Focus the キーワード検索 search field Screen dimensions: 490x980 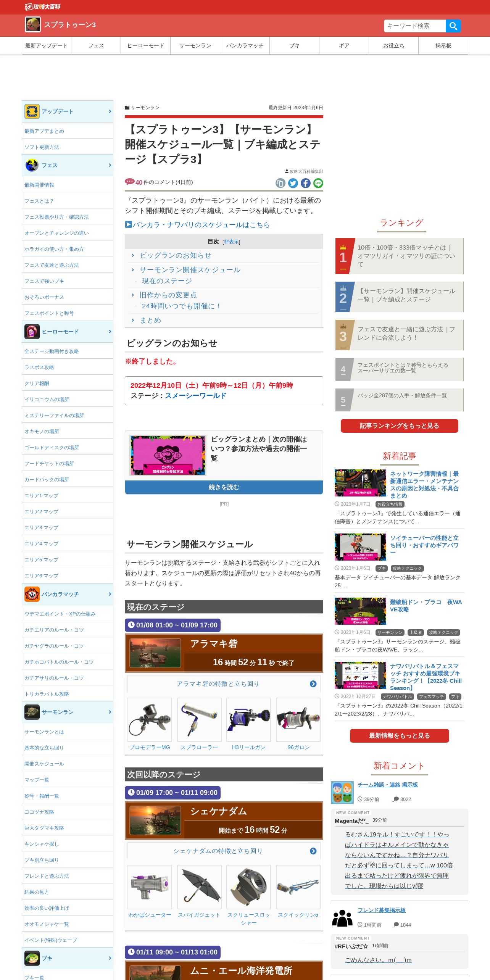pyautogui.click(x=415, y=26)
